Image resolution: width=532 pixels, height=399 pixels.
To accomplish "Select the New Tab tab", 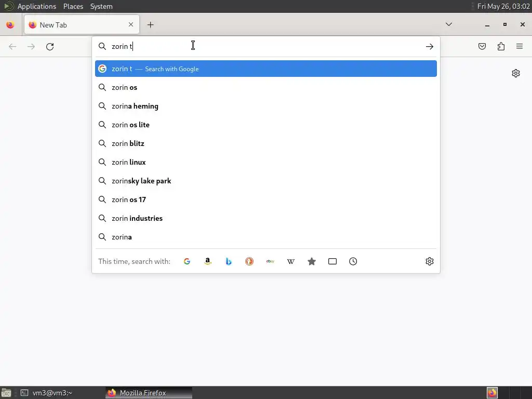I will (82, 24).
